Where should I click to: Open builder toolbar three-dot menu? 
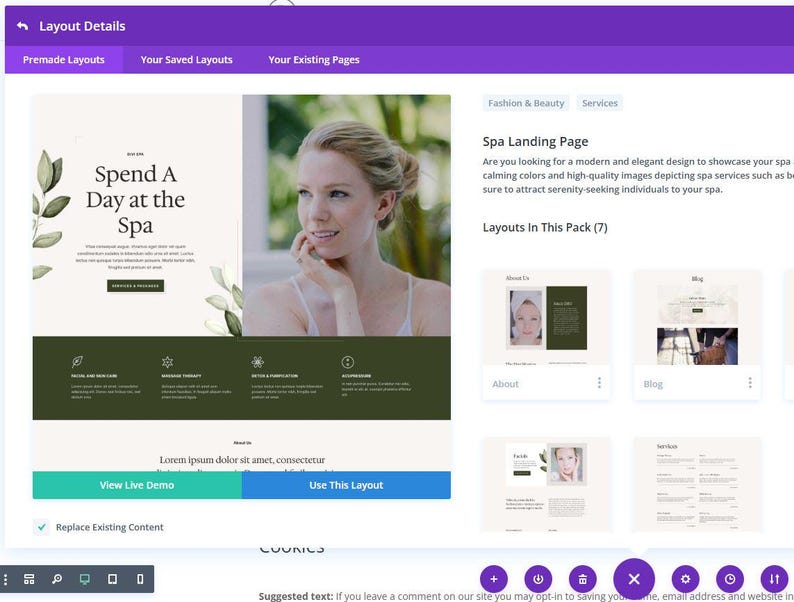tap(6, 579)
